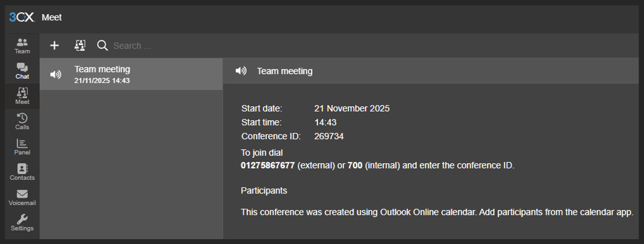This screenshot has width=644, height=244.
Task: Switch to the Chat panel
Action: [22, 71]
